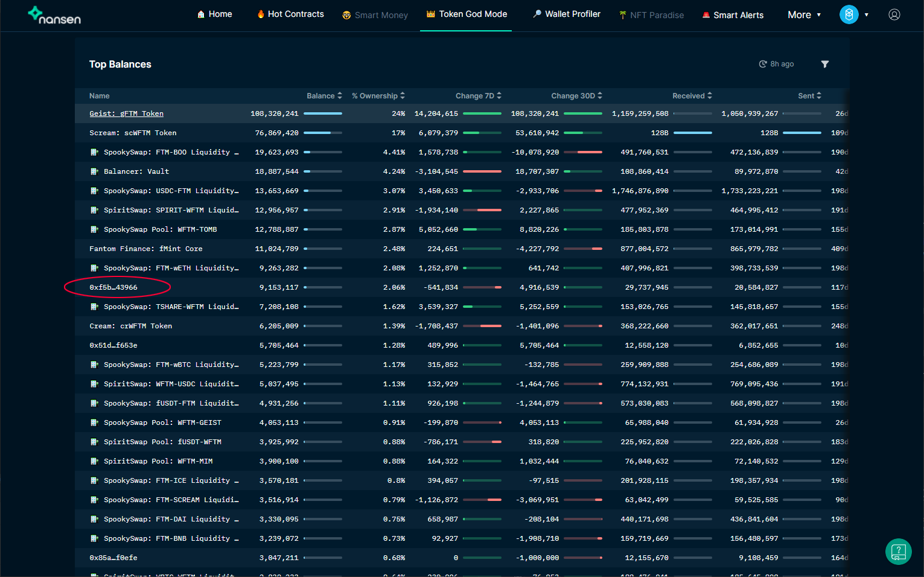Click contract icon for SpookySwap: FTM-DAI Liquidity
924x577 pixels.
pyautogui.click(x=94, y=519)
